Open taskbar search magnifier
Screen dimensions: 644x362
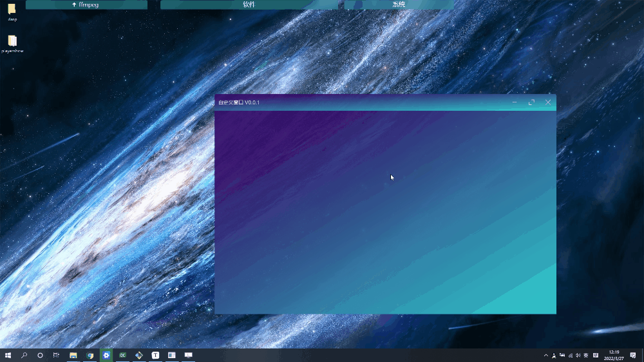(x=24, y=355)
